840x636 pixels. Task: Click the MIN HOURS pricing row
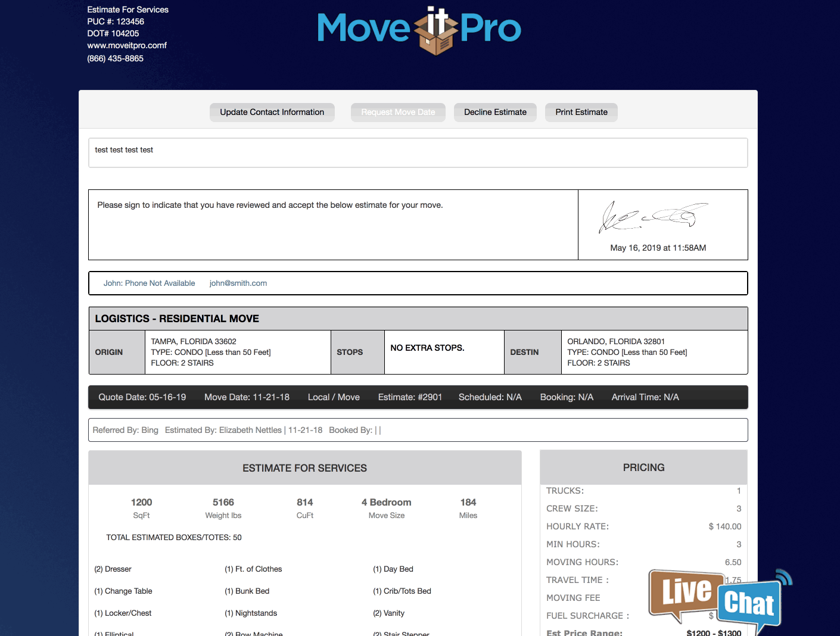click(644, 544)
